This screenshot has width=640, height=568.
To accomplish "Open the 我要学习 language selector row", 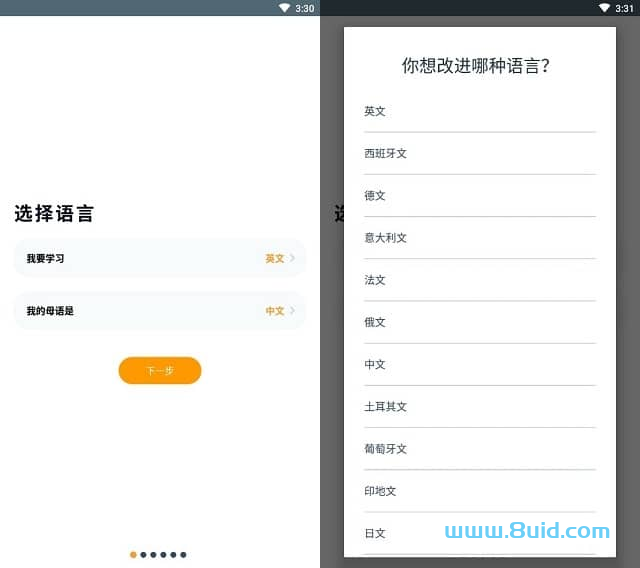I will [160, 258].
